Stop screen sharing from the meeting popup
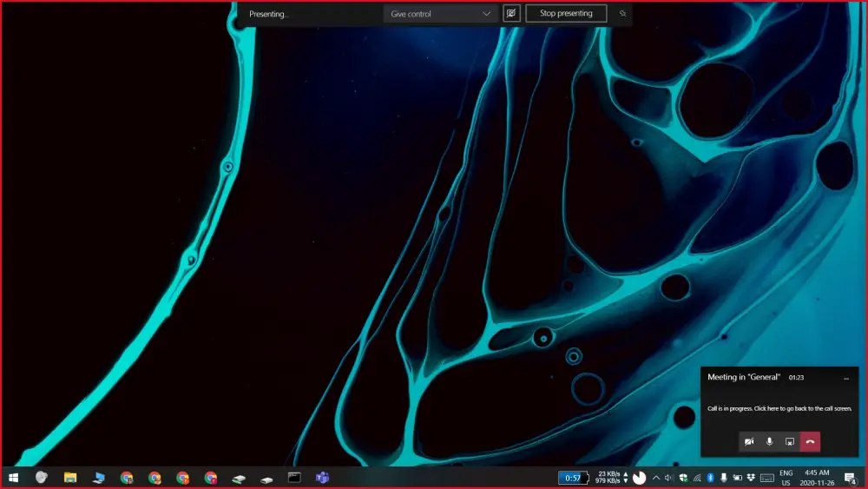The height and width of the screenshot is (489, 868). [x=790, y=441]
